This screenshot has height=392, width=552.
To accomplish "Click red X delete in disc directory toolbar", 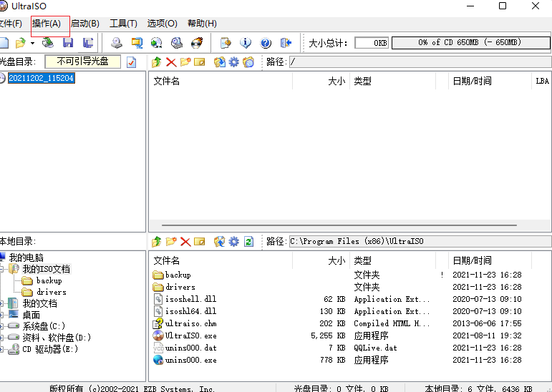I will click(171, 62).
